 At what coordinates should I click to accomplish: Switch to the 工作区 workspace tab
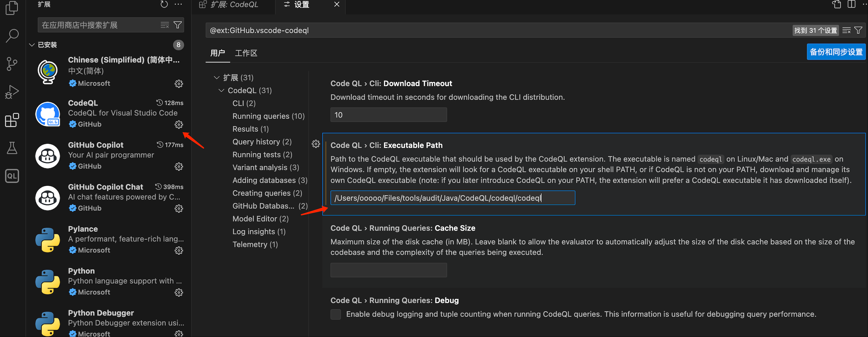coord(246,53)
